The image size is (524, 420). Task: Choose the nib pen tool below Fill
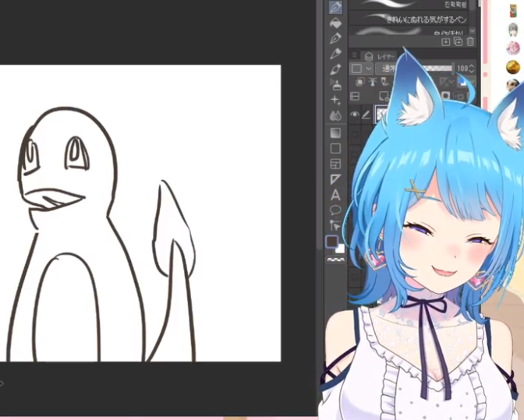pyautogui.click(x=335, y=38)
